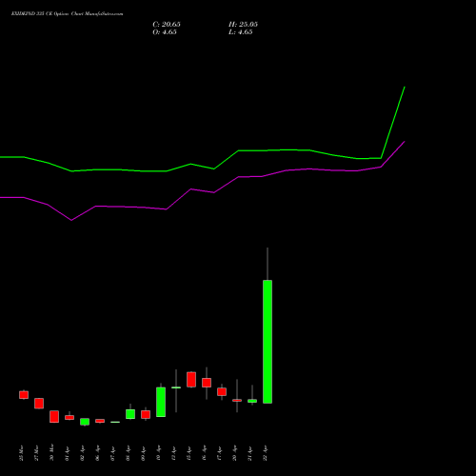
Task: Click the "02 Apr" date label
Action: (82, 453)
